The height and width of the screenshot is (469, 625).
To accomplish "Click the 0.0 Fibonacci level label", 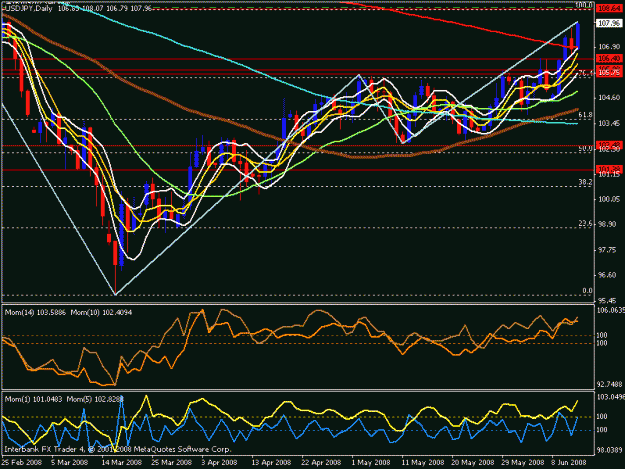I will (588, 291).
